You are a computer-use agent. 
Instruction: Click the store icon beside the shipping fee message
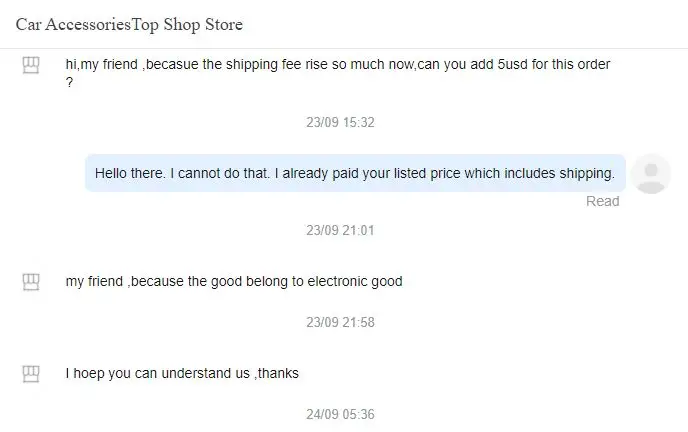coord(31,65)
